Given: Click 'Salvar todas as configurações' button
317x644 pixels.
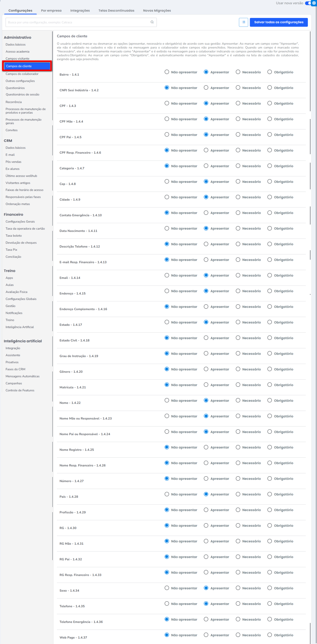Looking at the screenshot, I should pyautogui.click(x=279, y=22).
